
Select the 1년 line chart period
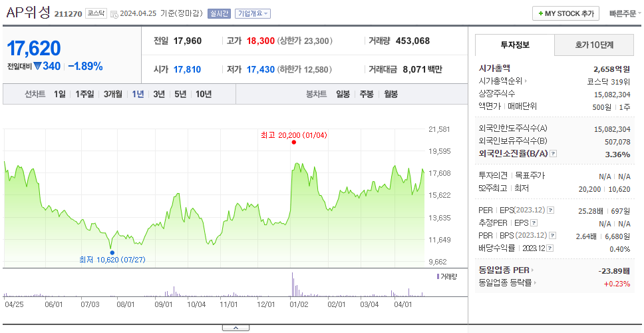[x=138, y=94]
